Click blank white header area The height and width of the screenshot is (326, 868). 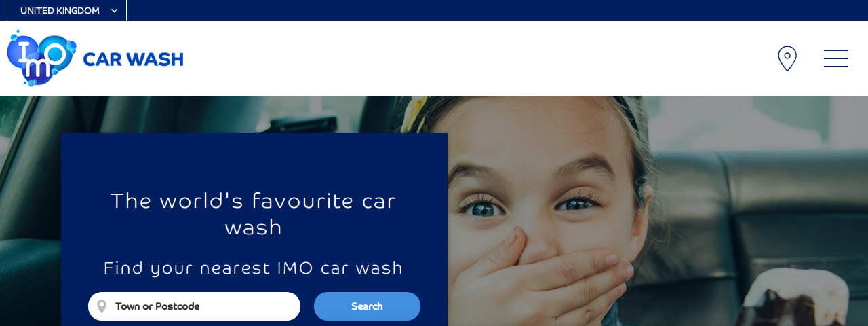tap(475, 58)
